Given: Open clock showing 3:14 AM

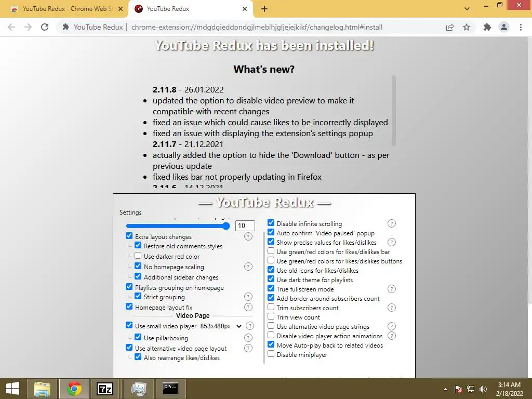Looking at the screenshot, I should click(509, 389).
